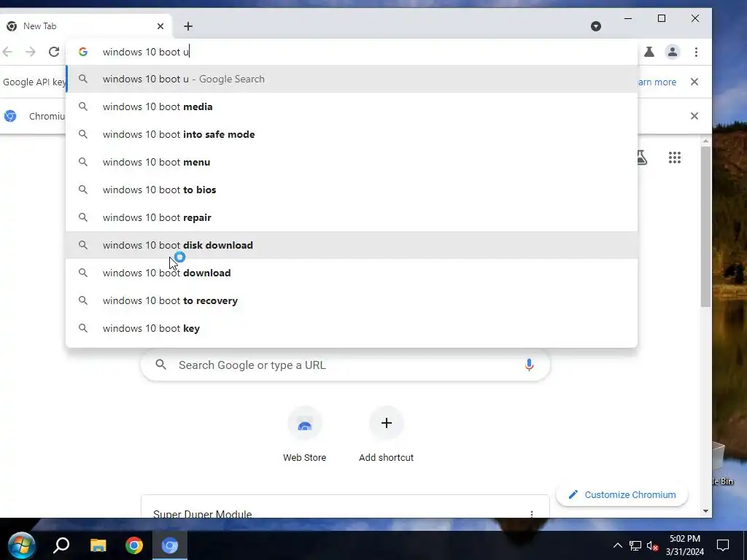The image size is (747, 560).
Task: Open the Windows Start button
Action: (x=21, y=545)
